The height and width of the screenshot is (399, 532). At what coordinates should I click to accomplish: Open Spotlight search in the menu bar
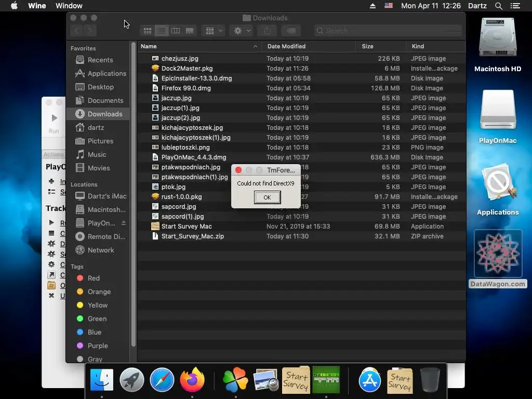point(498,6)
